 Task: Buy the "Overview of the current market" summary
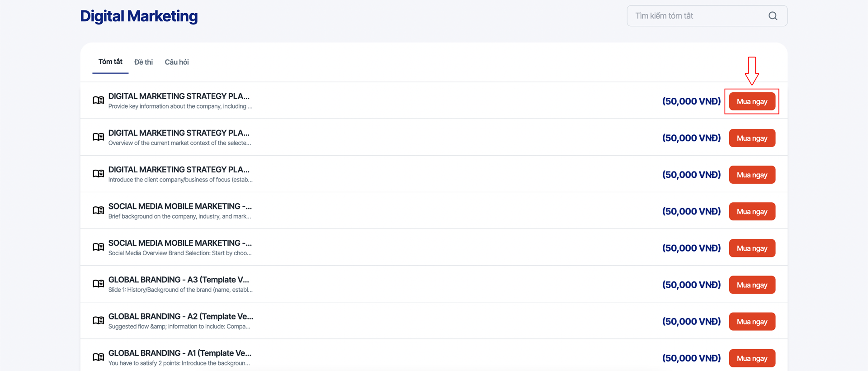tap(752, 138)
